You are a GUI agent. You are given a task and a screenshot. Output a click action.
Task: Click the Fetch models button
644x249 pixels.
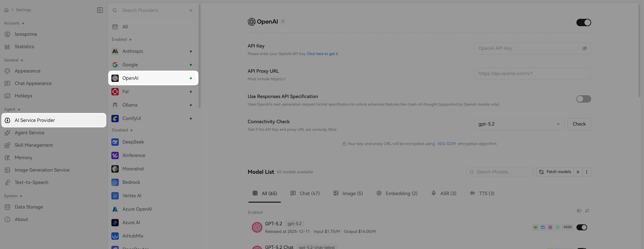[555, 172]
